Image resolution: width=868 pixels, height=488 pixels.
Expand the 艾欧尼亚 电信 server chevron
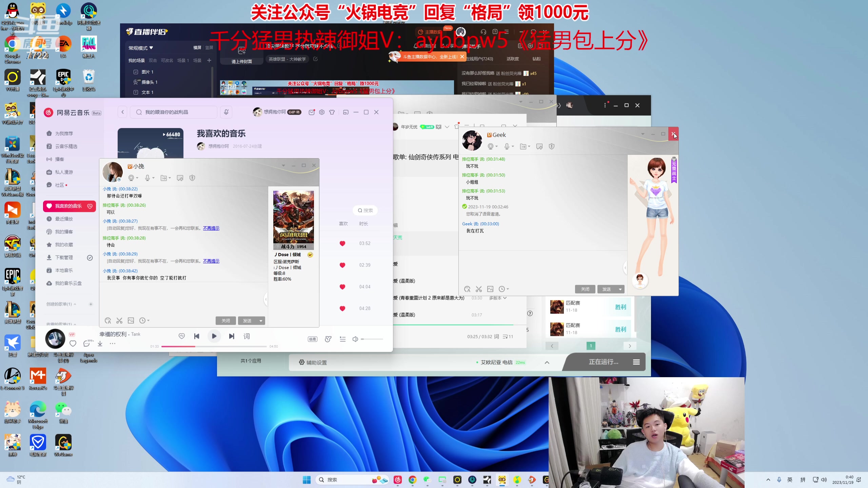[547, 363]
